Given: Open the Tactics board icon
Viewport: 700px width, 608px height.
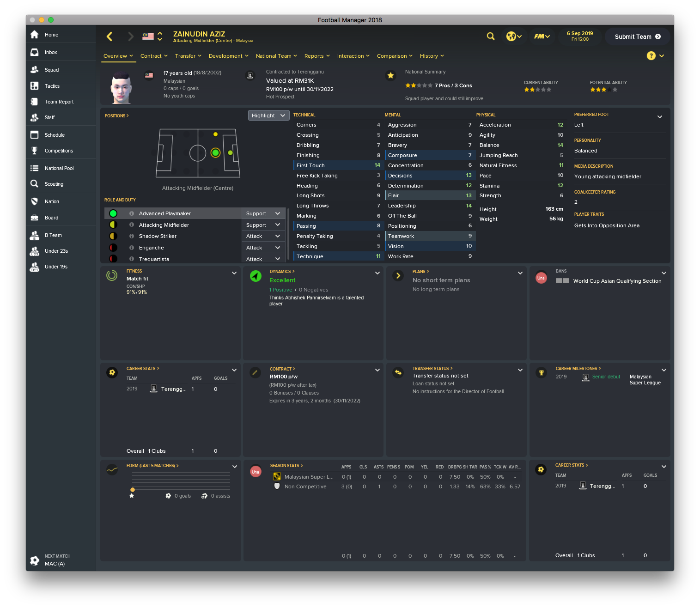Looking at the screenshot, I should click(34, 86).
